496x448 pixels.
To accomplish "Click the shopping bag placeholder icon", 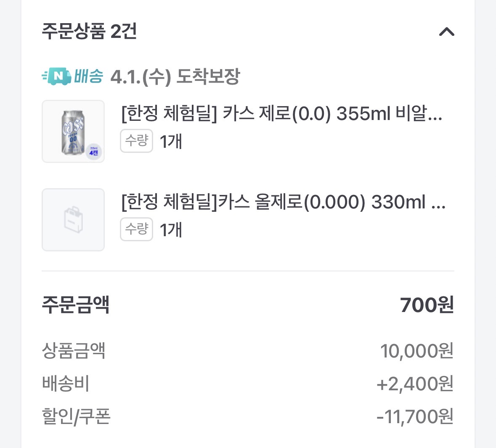I will click(73, 220).
